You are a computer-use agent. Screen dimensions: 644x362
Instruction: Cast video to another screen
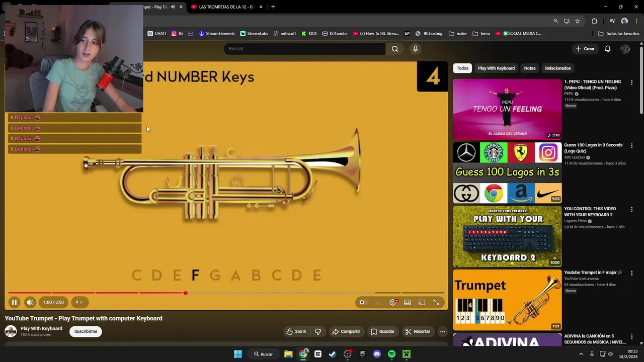point(422,302)
